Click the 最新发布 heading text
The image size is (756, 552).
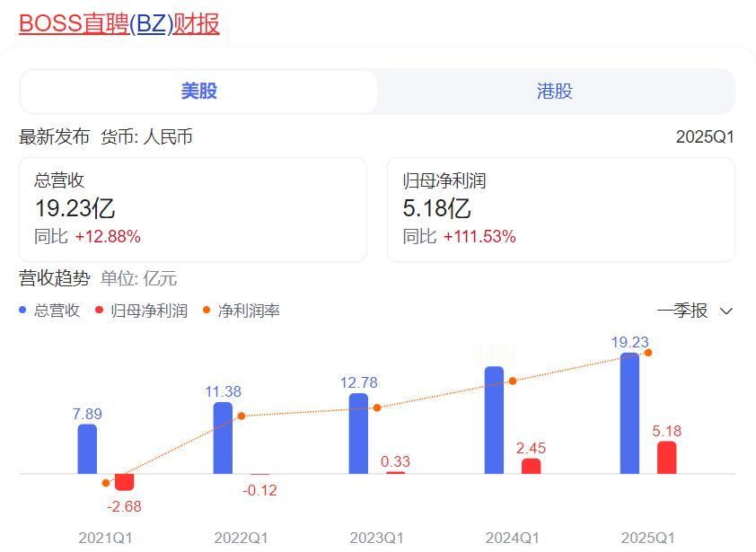(55, 136)
